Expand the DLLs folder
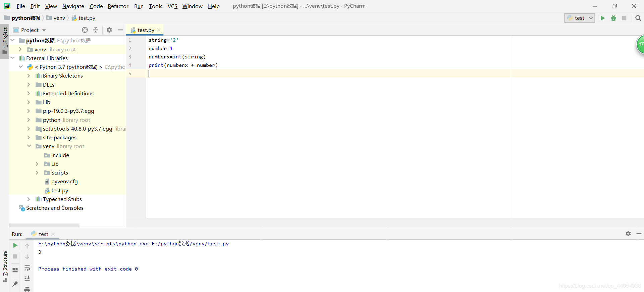644x292 pixels. [29, 85]
